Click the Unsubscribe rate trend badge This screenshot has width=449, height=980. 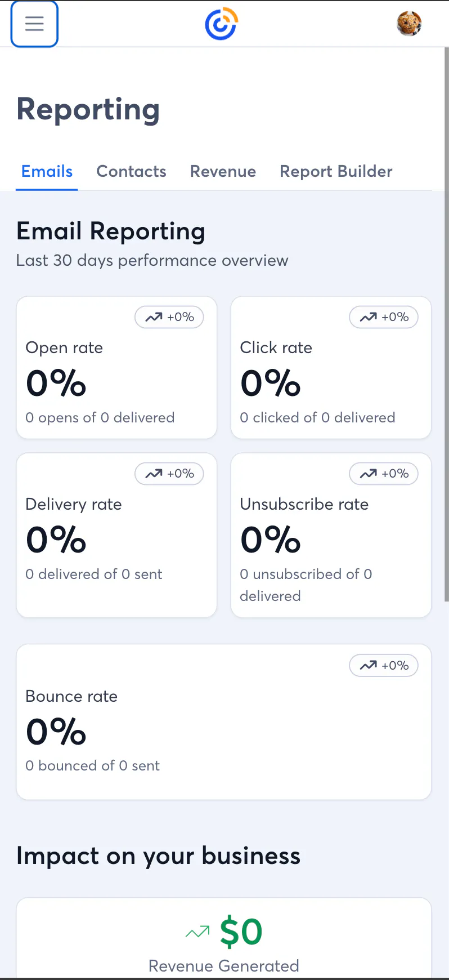click(x=384, y=474)
